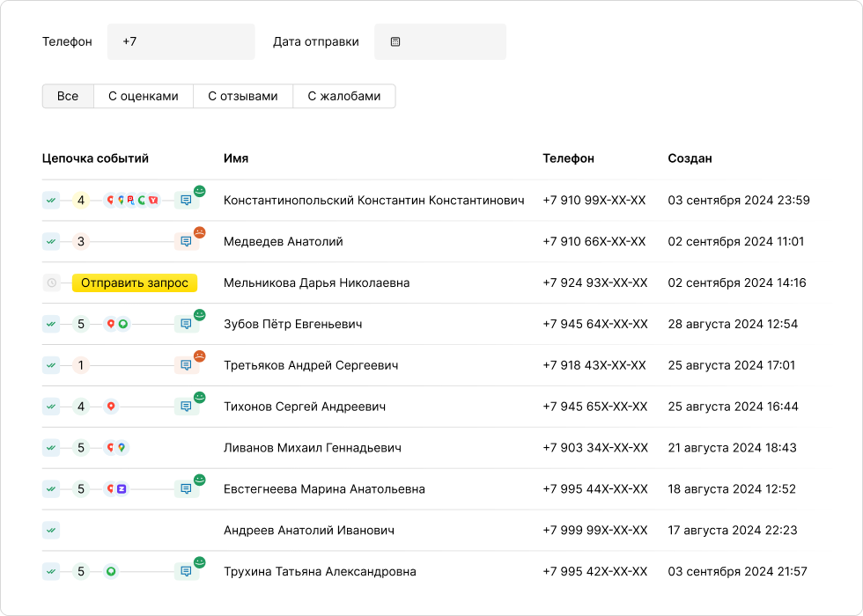
Task: Click date 17 августа 2024 22:23
Action: pyautogui.click(x=733, y=530)
